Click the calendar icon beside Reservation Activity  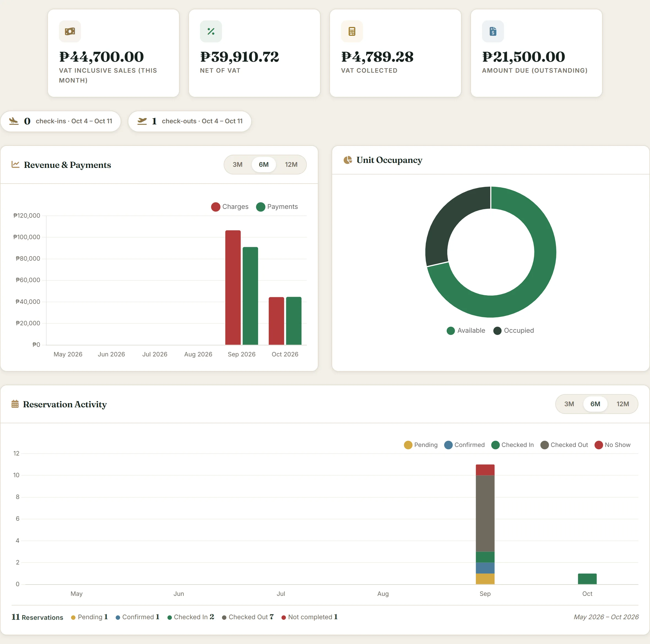click(15, 404)
